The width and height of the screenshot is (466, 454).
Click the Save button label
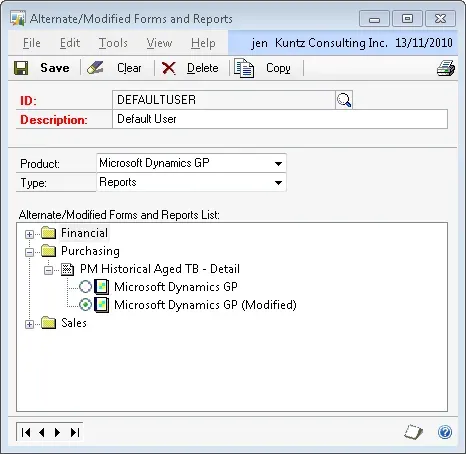tap(55, 68)
